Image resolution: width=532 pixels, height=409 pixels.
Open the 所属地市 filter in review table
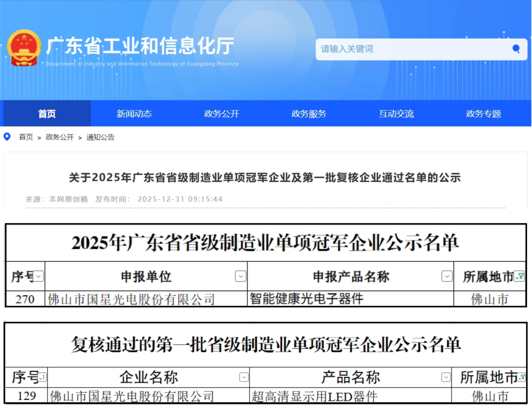tap(522, 378)
